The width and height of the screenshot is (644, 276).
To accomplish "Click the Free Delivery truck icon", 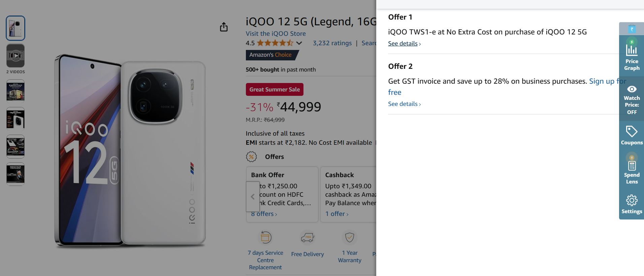I will (308, 238).
